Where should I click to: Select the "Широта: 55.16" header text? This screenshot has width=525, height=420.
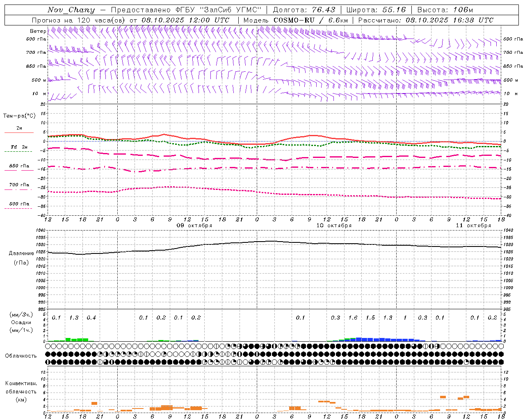[376, 10]
